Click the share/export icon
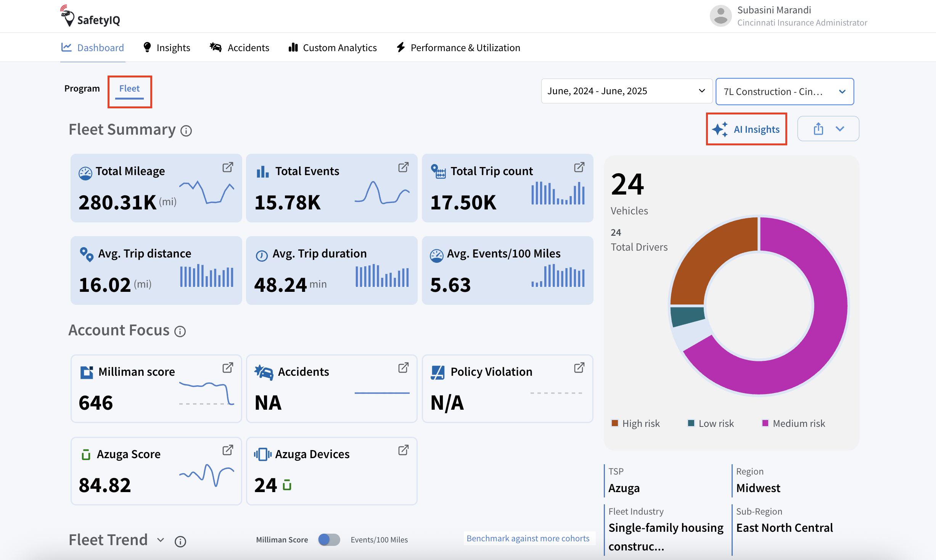The height and width of the screenshot is (560, 936). 818,129
